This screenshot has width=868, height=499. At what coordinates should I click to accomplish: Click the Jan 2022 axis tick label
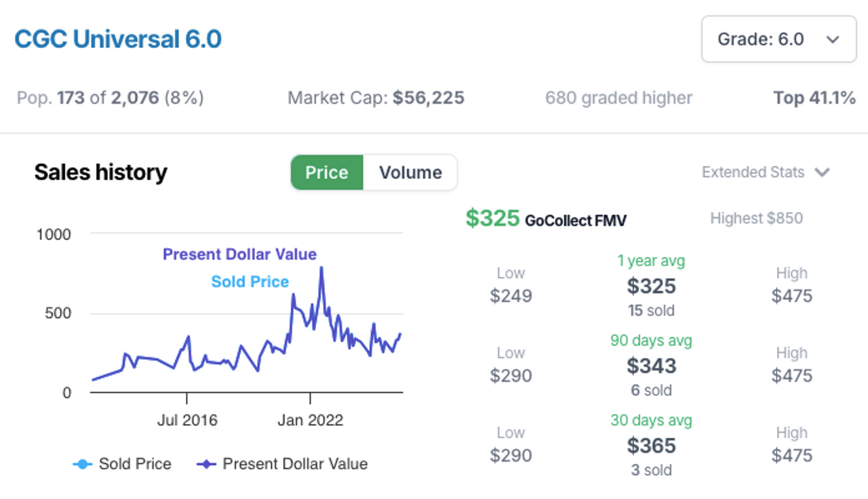[310, 420]
